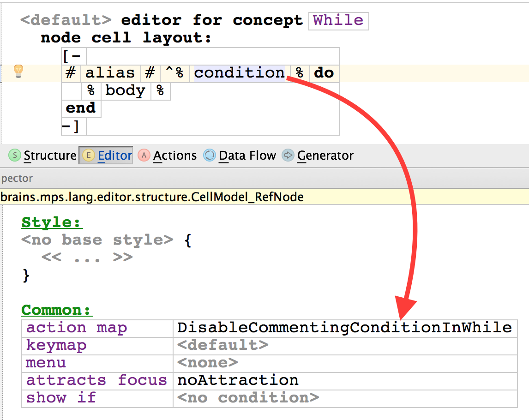Select the While concept reference
Screen dimensions: 529x420
(x=338, y=21)
